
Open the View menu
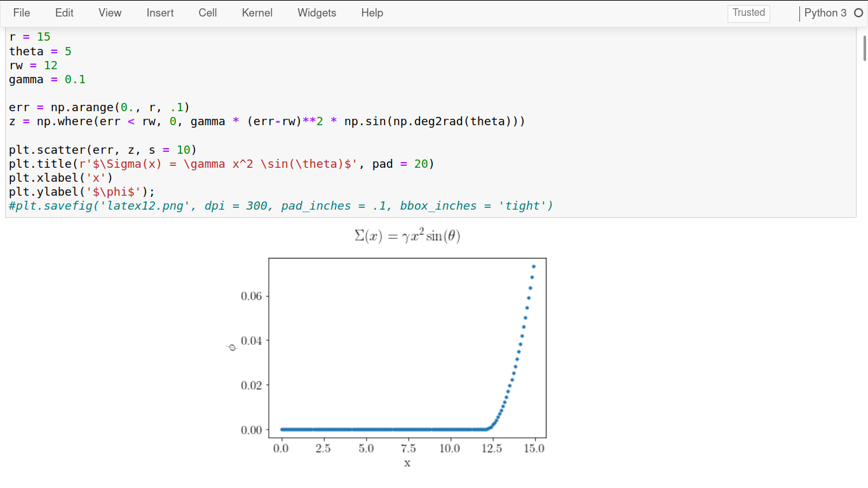[x=110, y=13]
